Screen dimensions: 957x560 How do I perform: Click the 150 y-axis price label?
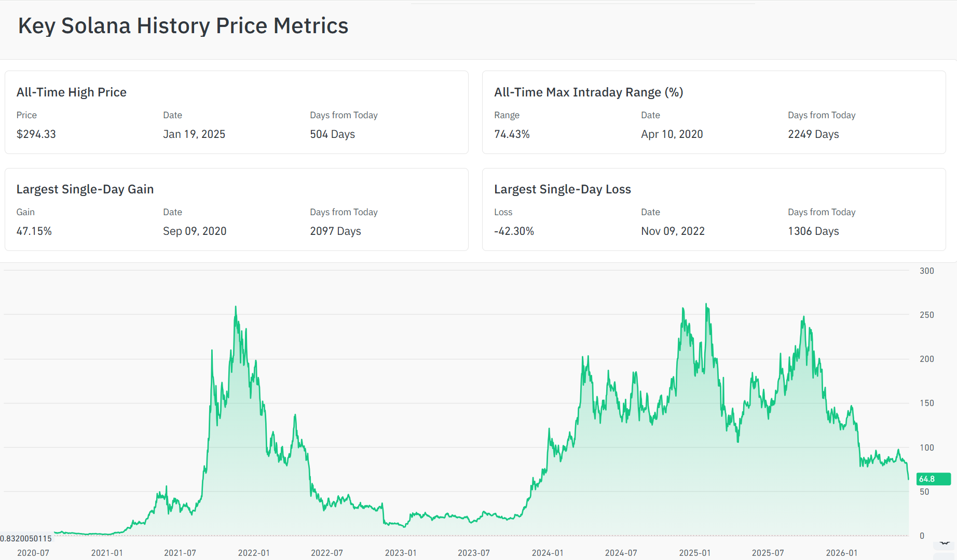tap(927, 403)
